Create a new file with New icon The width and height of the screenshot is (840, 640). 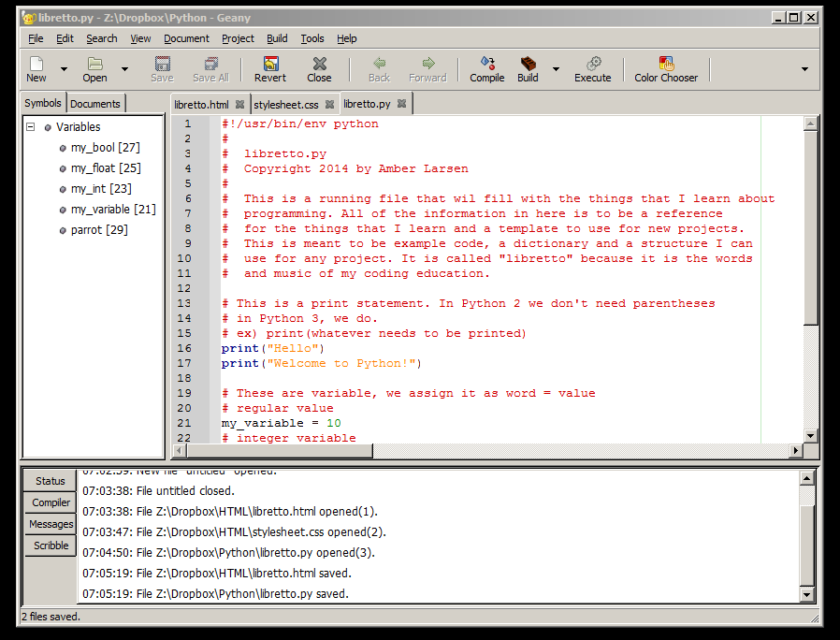tap(36, 69)
